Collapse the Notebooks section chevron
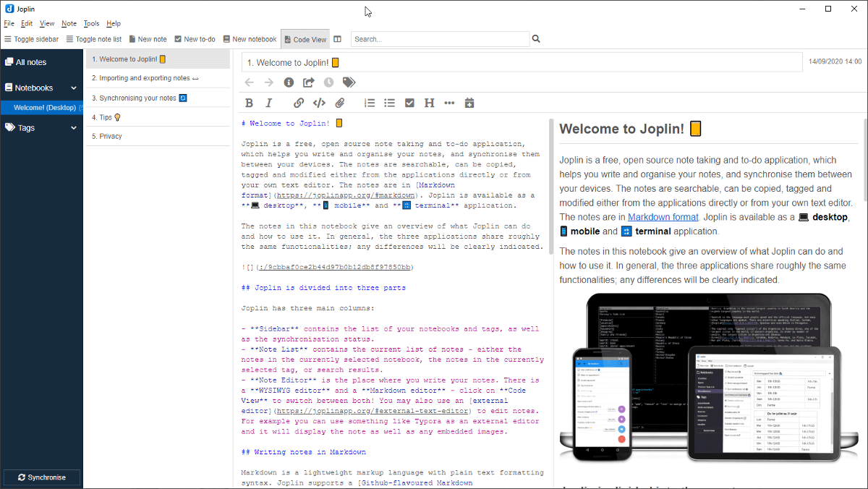Screen dimensions: 868x489 (74, 88)
